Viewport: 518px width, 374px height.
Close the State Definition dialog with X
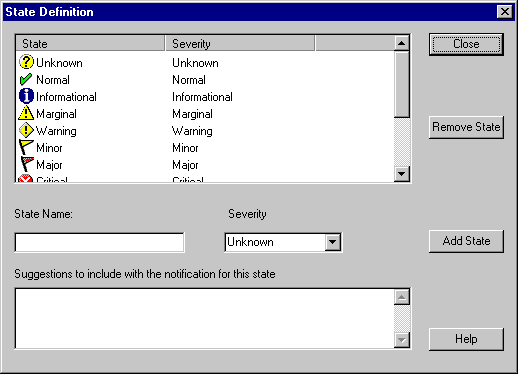pos(505,12)
